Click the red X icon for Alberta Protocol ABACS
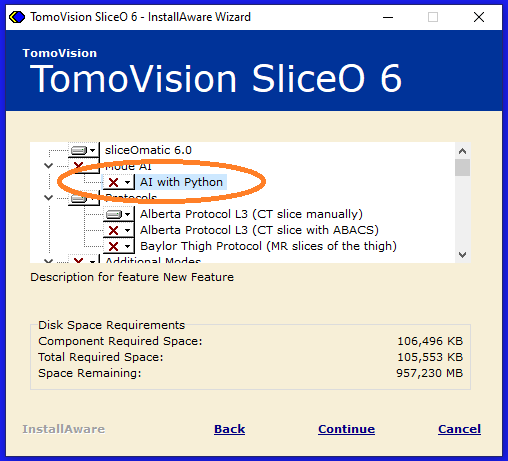 click(x=113, y=230)
